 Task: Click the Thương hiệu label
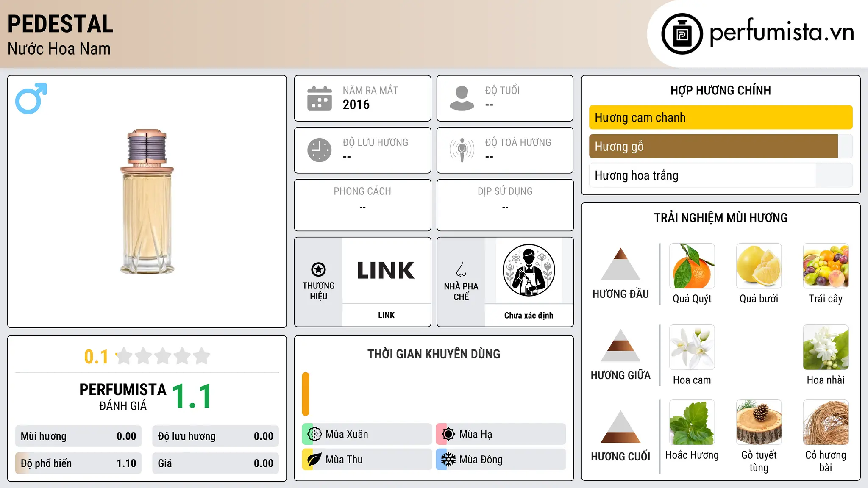point(318,291)
